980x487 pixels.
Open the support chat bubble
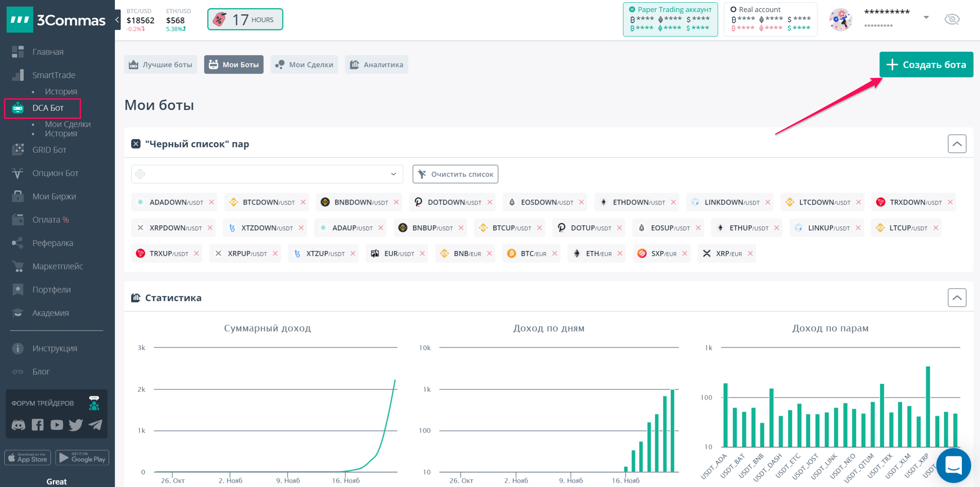coord(953,465)
